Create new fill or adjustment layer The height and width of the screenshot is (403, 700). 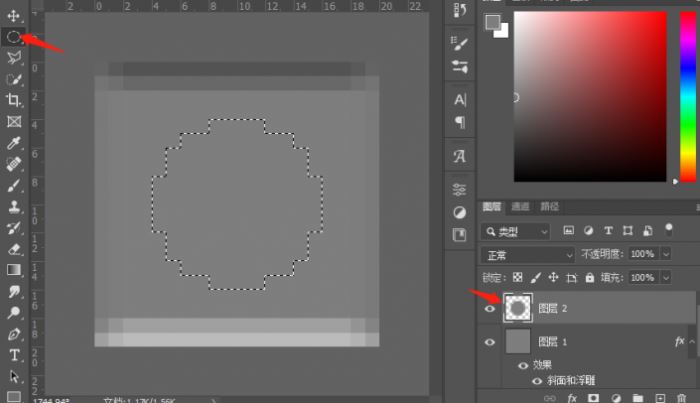click(x=616, y=398)
